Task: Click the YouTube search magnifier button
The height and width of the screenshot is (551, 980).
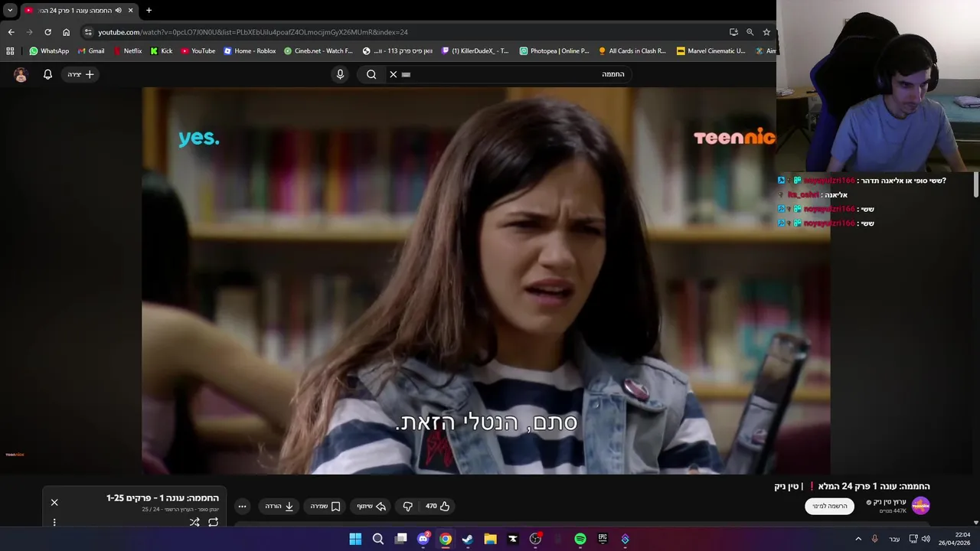Action: pos(371,74)
